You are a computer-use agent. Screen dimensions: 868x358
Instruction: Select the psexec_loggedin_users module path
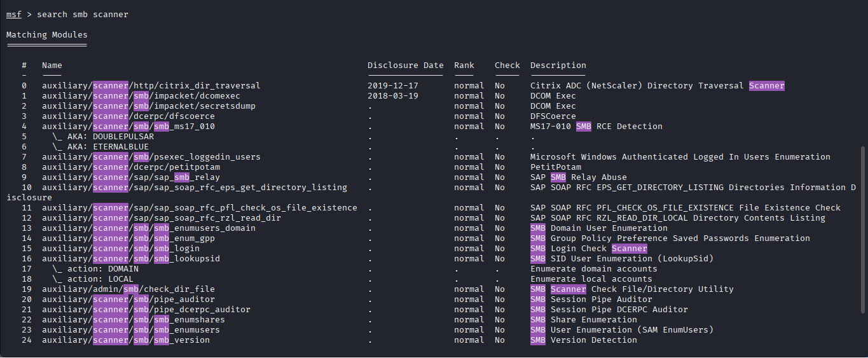[x=151, y=157]
